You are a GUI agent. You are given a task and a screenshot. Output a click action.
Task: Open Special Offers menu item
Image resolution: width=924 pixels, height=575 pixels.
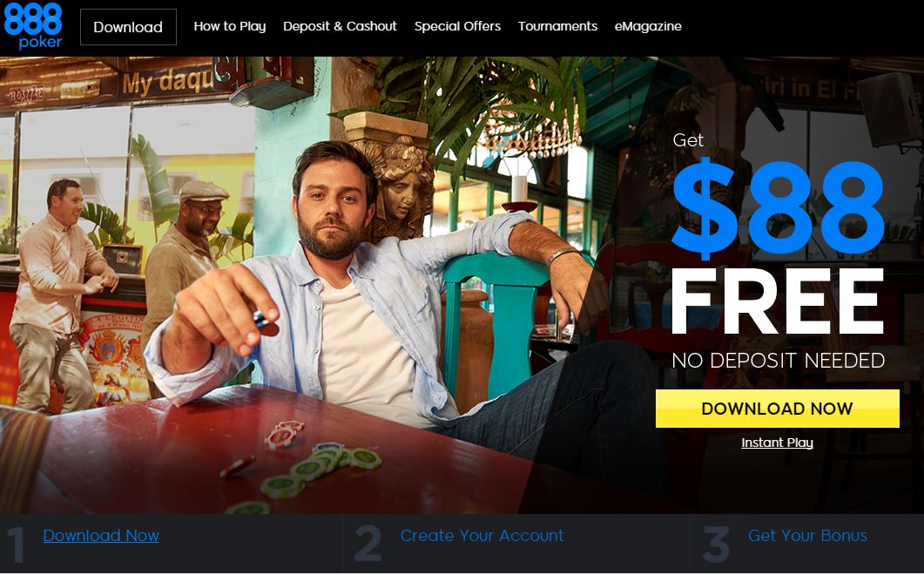[457, 26]
